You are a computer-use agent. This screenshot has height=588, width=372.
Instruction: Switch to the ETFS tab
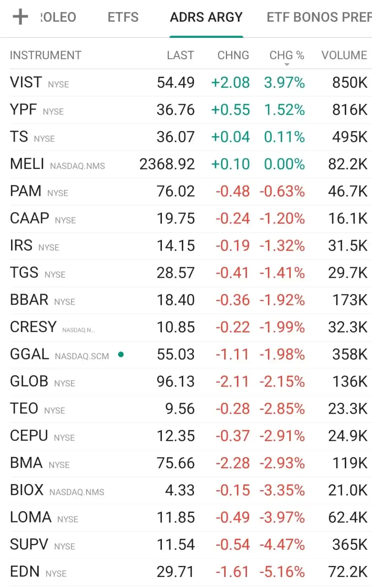(x=123, y=17)
